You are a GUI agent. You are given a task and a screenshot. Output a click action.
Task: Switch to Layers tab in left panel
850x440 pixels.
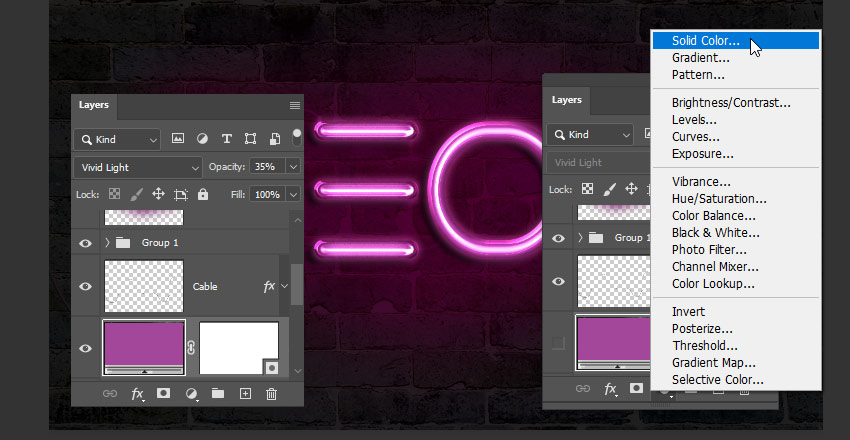tap(94, 105)
